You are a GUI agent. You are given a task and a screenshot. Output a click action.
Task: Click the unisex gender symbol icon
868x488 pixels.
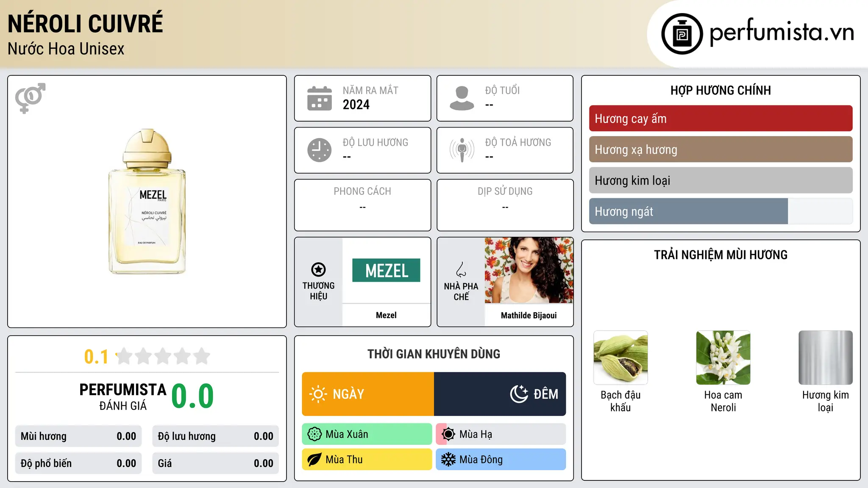coord(30,98)
